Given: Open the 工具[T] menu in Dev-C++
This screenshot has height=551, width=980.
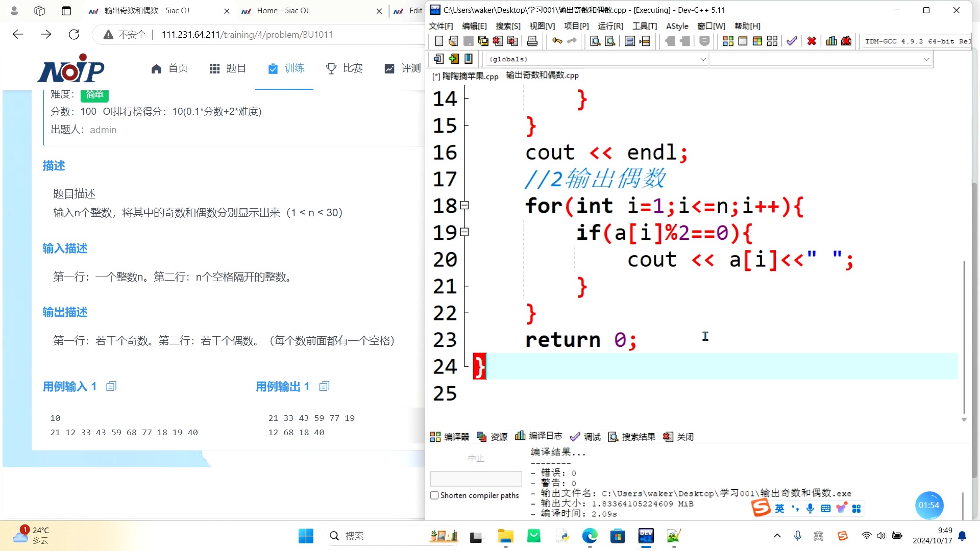Looking at the screenshot, I should coord(645,26).
